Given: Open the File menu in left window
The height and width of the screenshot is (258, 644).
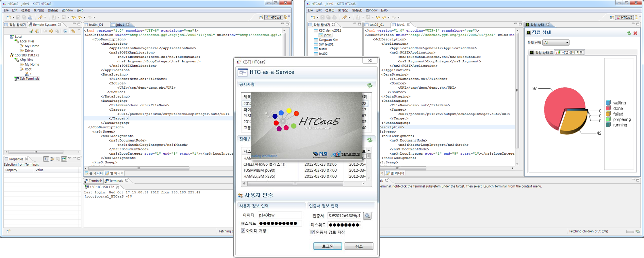Looking at the screenshot, I should [6, 10].
